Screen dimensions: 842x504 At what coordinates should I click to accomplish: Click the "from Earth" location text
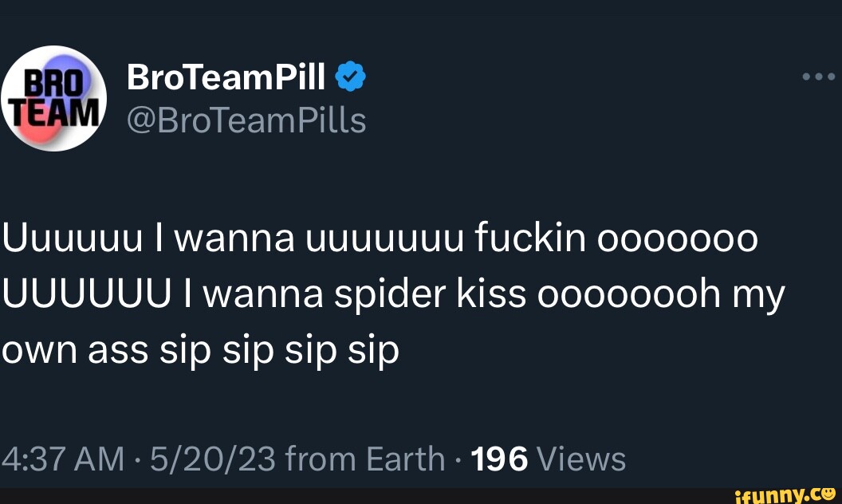(x=364, y=459)
